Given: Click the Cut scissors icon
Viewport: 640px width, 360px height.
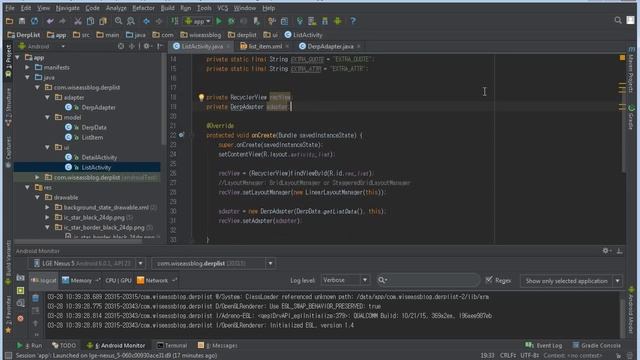Looking at the screenshot, I should 78,21.
